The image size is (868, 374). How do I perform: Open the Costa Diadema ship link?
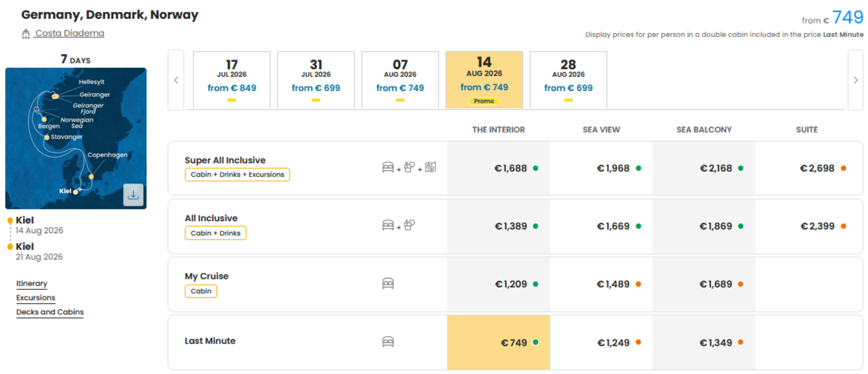[x=70, y=33]
